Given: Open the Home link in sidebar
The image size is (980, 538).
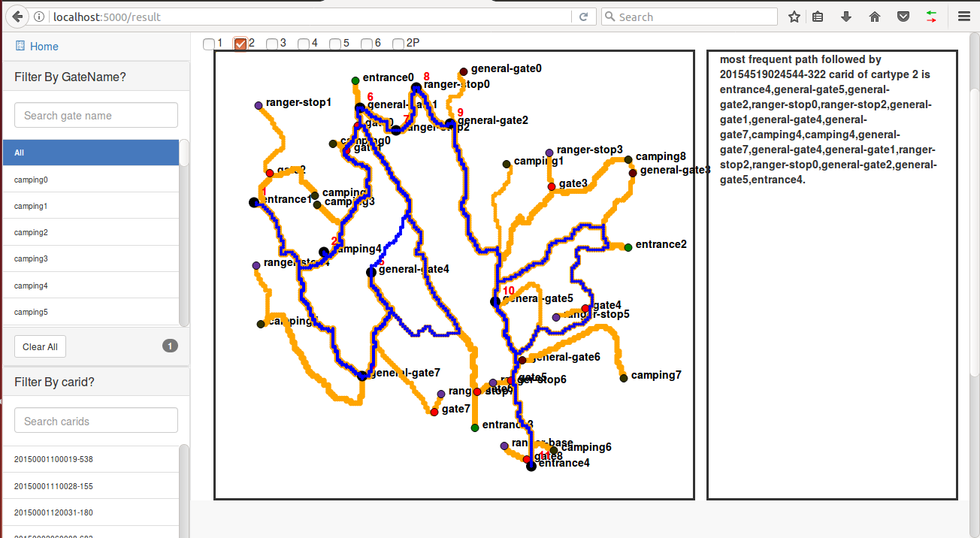Looking at the screenshot, I should (44, 47).
